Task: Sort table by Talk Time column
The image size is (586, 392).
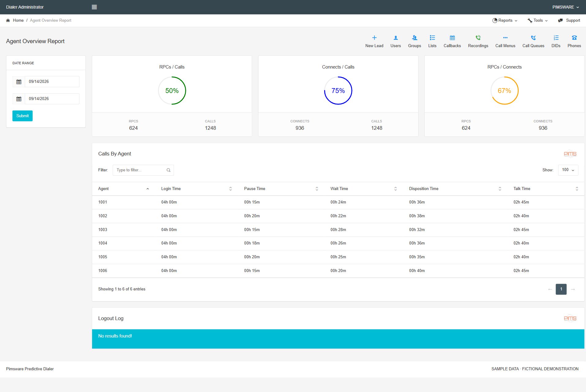Action: [x=546, y=189]
